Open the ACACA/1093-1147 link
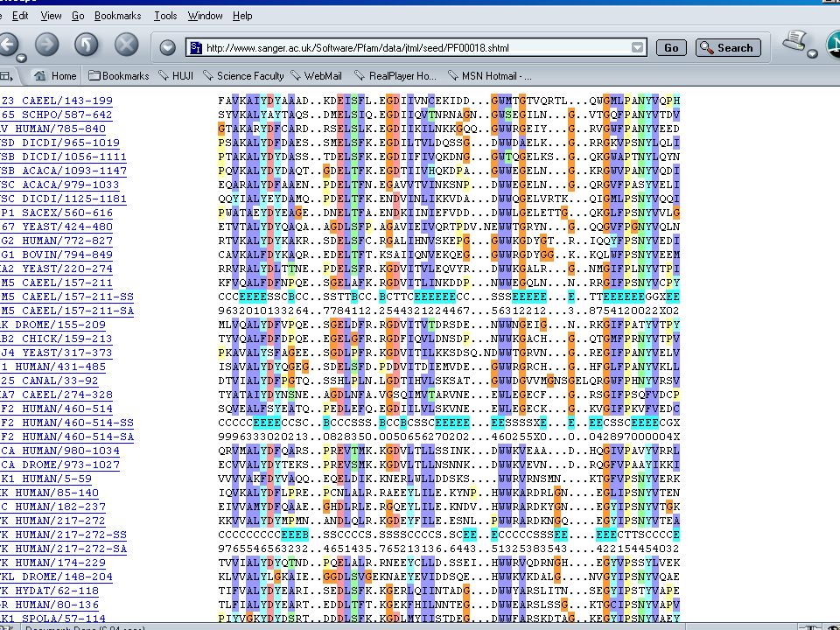The height and width of the screenshot is (630, 840). click(x=64, y=171)
